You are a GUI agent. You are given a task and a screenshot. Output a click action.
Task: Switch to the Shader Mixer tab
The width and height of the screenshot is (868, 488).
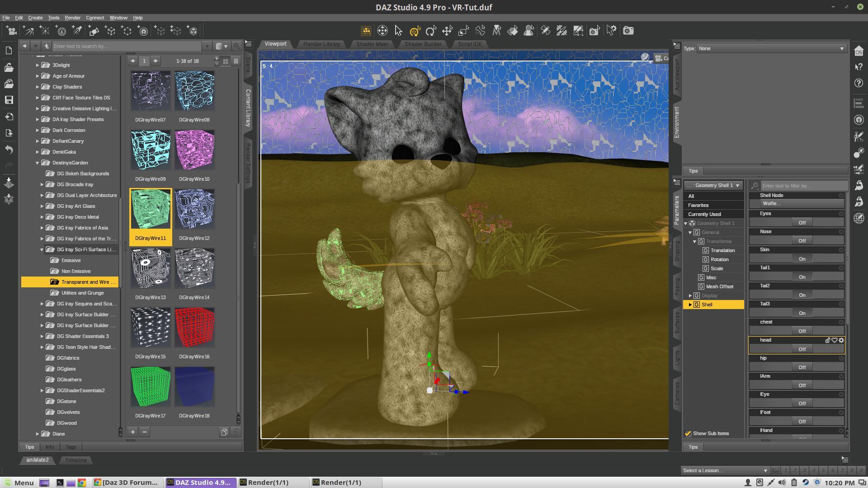[372, 44]
